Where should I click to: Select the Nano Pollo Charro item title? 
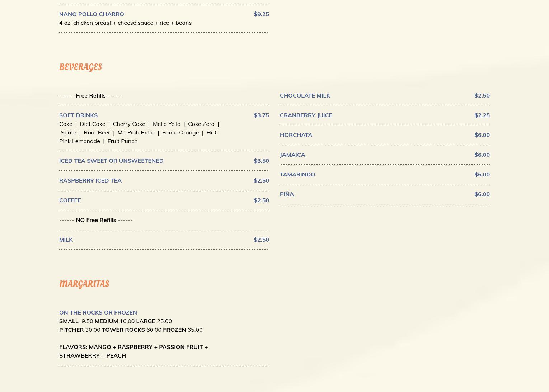(x=91, y=14)
